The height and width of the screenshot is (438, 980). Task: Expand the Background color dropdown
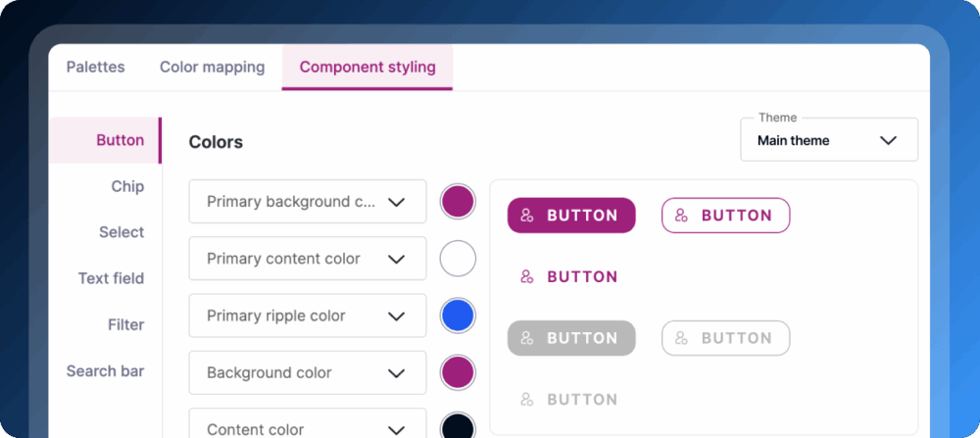tap(307, 372)
